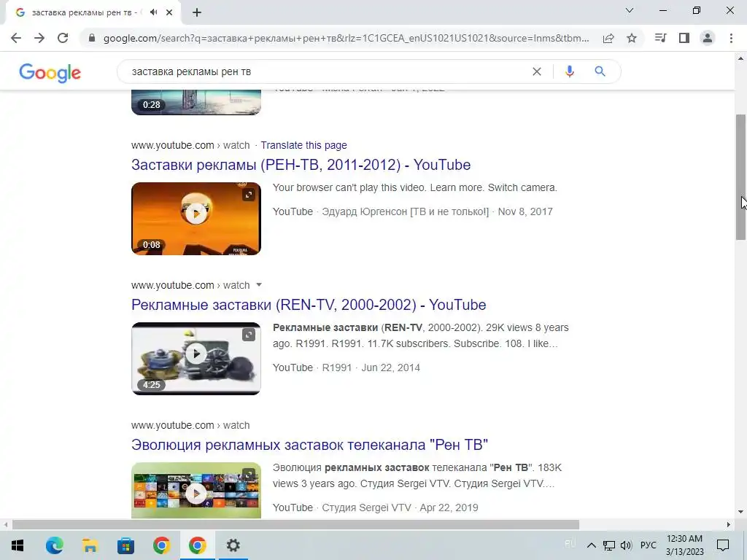Reload the current Google page

tap(63, 38)
